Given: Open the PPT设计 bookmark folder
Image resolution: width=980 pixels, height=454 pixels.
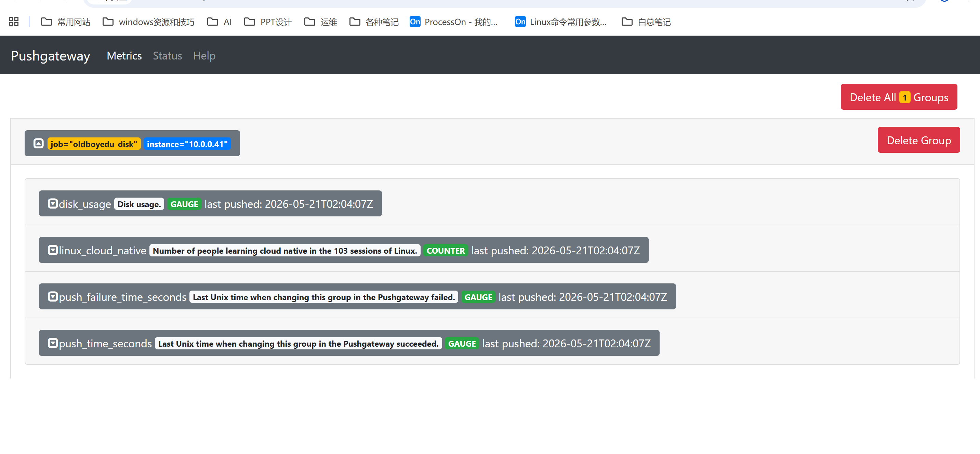Looking at the screenshot, I should click(x=268, y=22).
